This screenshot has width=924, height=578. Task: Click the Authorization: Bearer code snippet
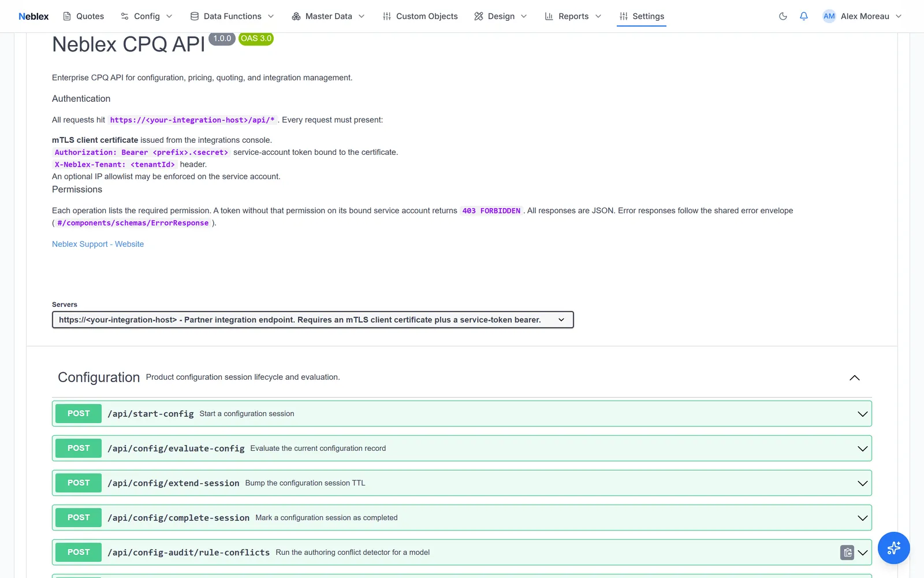(141, 153)
